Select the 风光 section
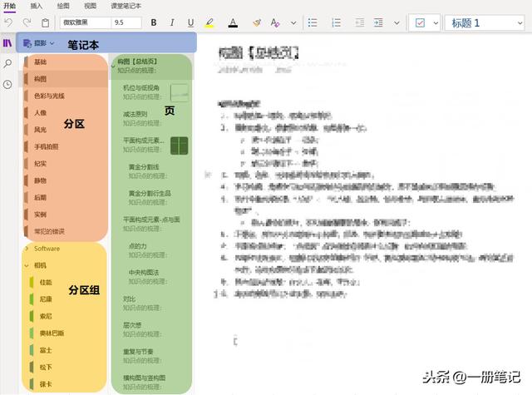532x395 pixels. (66, 130)
